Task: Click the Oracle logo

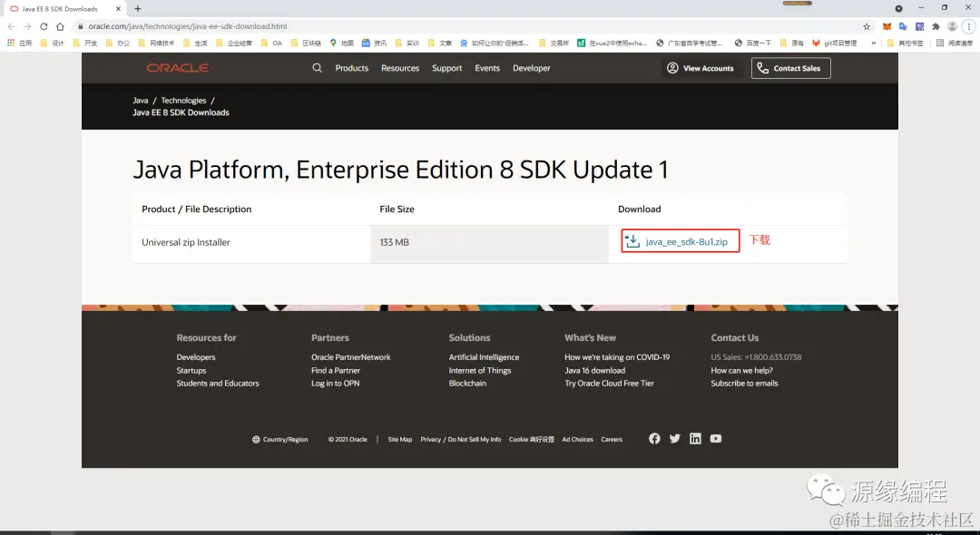Action: [178, 68]
